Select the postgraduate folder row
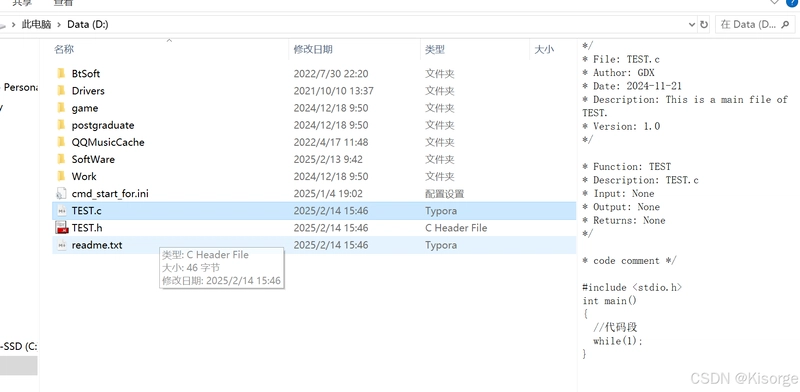 point(314,125)
